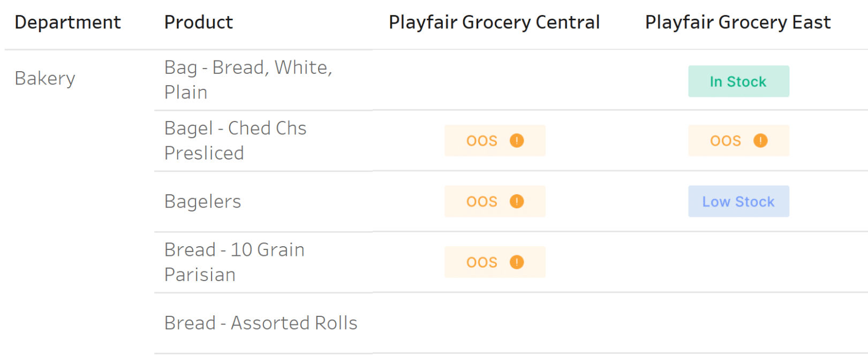Select product Bread - Assorted Rolls

pos(261,323)
